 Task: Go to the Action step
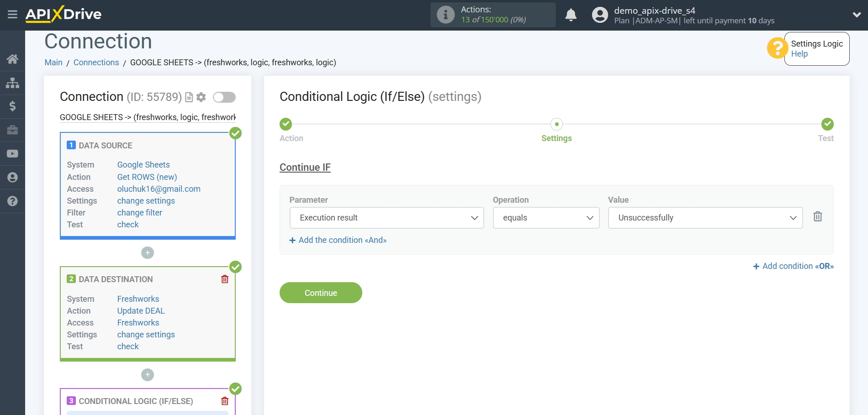[x=286, y=124]
